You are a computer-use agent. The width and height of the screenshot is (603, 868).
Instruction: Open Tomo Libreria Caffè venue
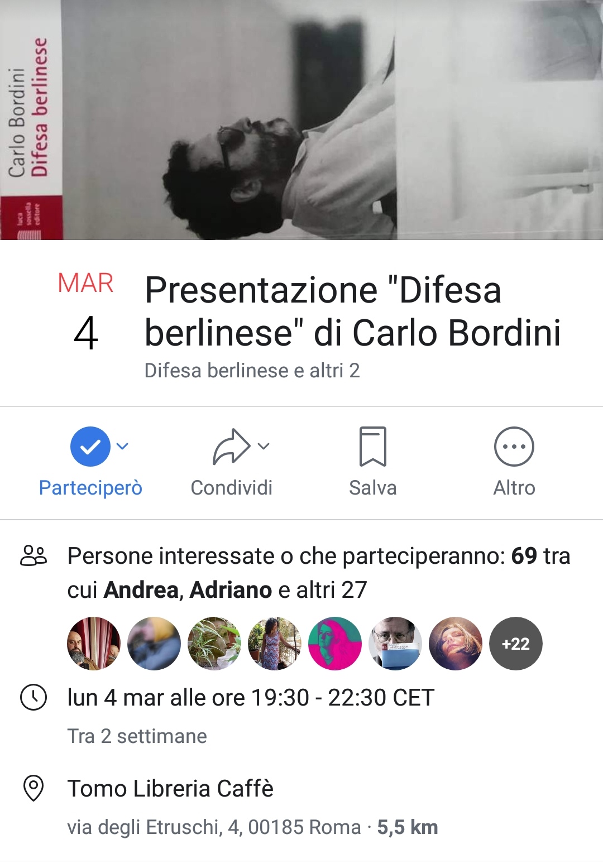point(170,789)
